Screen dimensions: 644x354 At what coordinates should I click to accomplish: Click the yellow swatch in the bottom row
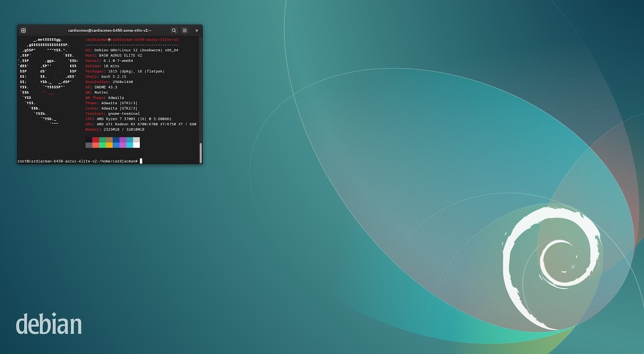109,145
